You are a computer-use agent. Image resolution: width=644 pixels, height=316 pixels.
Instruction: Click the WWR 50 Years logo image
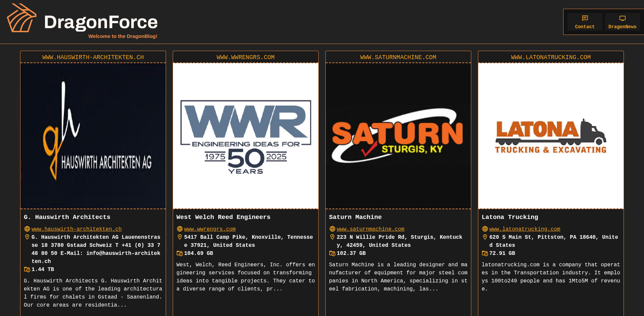tap(246, 136)
